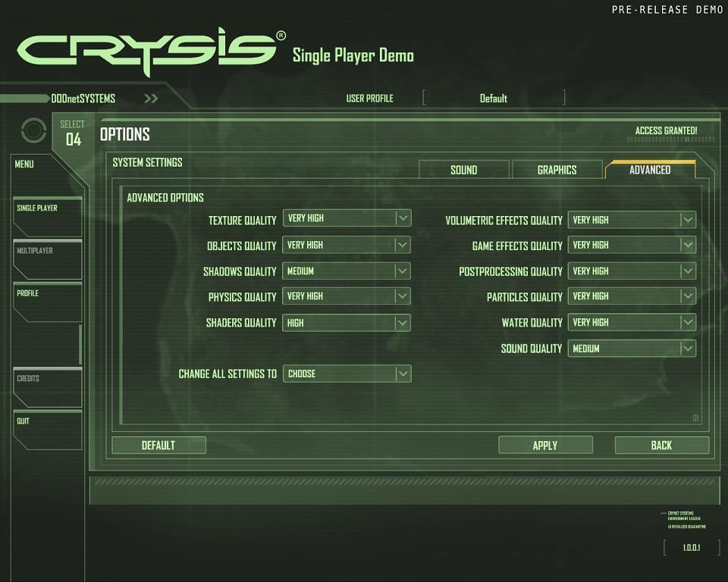The width and height of the screenshot is (728, 582).
Task: Select the Advanced tab
Action: (x=650, y=170)
